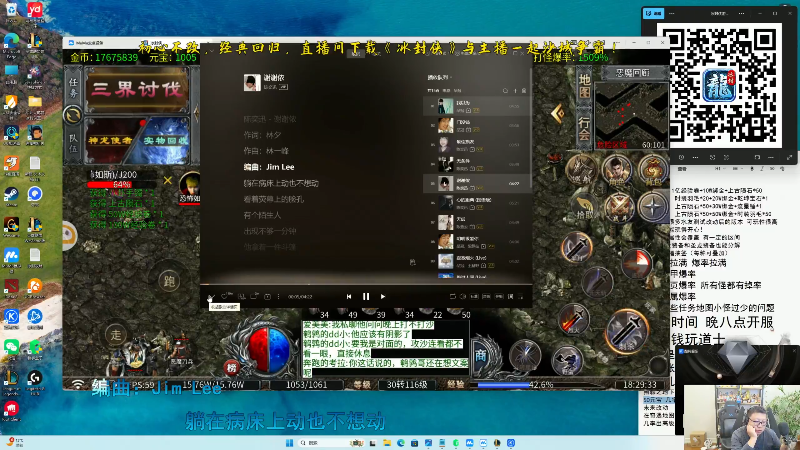Viewport: 800px width, 450px height.
Task: Open the Microsoft Edge desktop icon
Action: [x=11, y=42]
